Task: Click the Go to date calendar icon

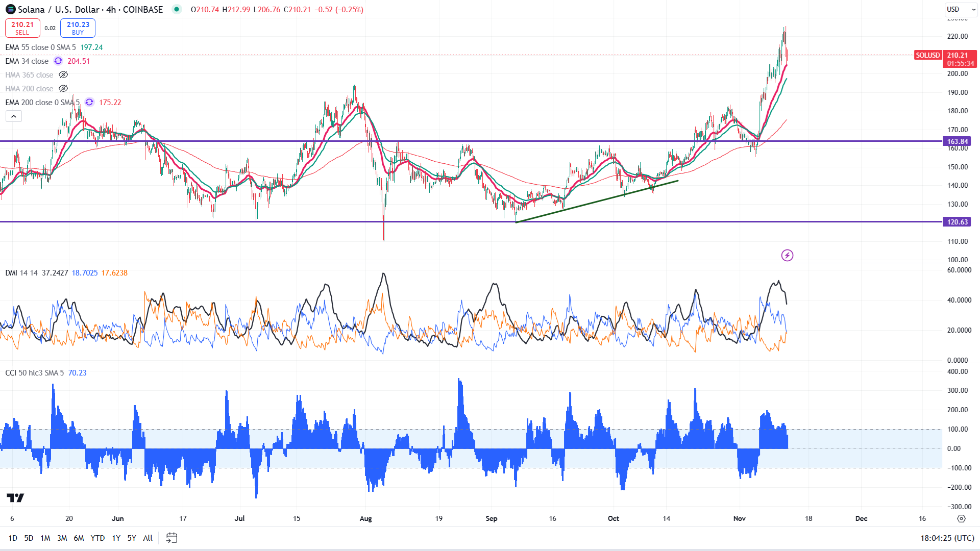Action: tap(171, 538)
